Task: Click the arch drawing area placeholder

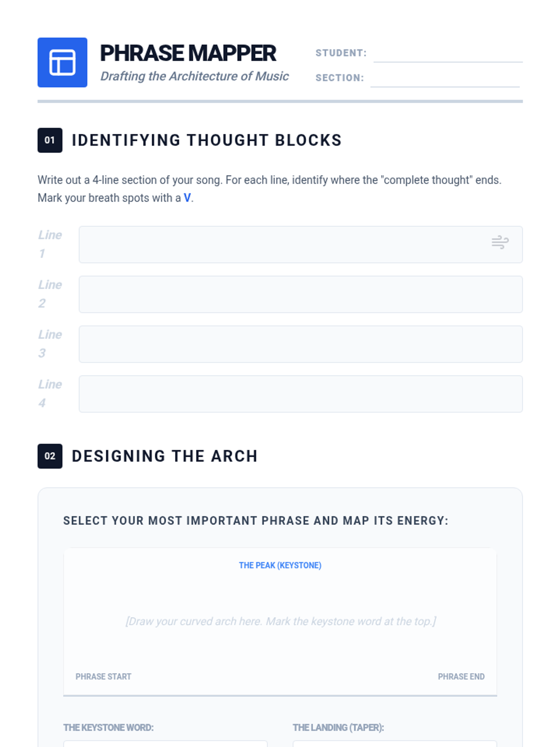Action: 280,621
